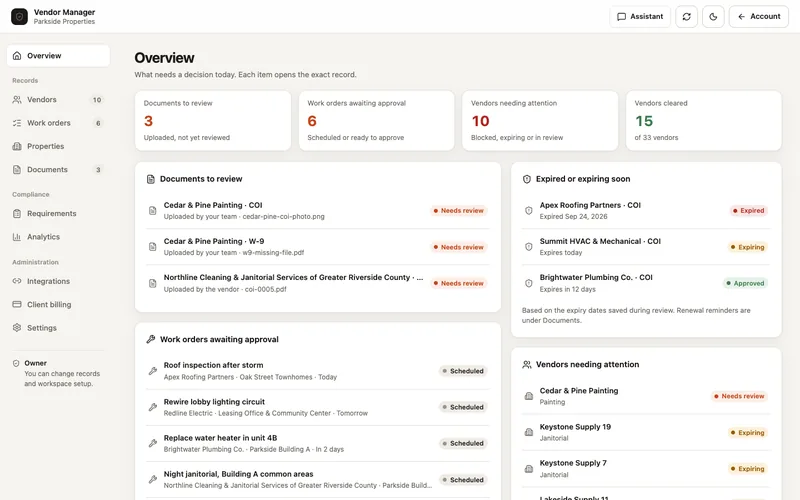
Task: Open Properties in the sidebar
Action: (x=58, y=146)
